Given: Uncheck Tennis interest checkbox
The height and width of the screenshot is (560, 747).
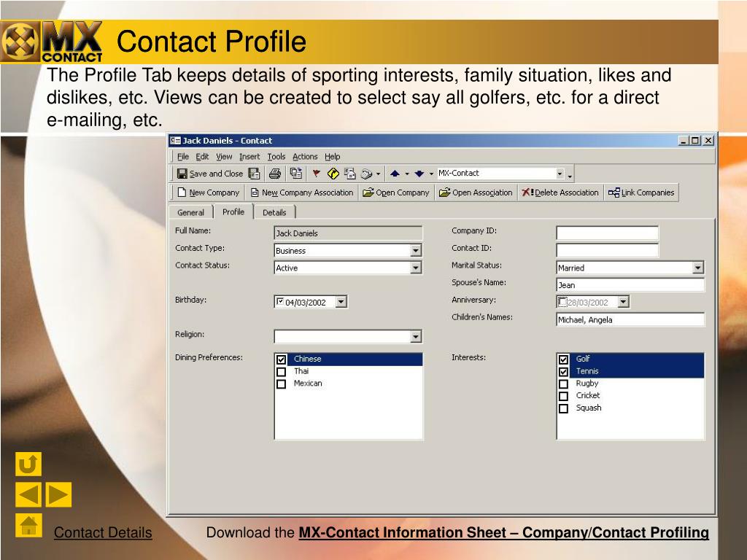Looking at the screenshot, I should [x=564, y=372].
